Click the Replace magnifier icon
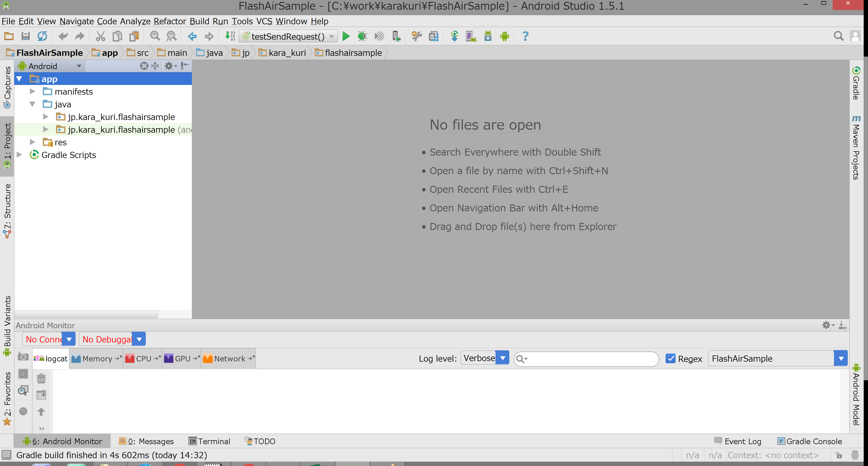868x466 pixels. coord(171,36)
